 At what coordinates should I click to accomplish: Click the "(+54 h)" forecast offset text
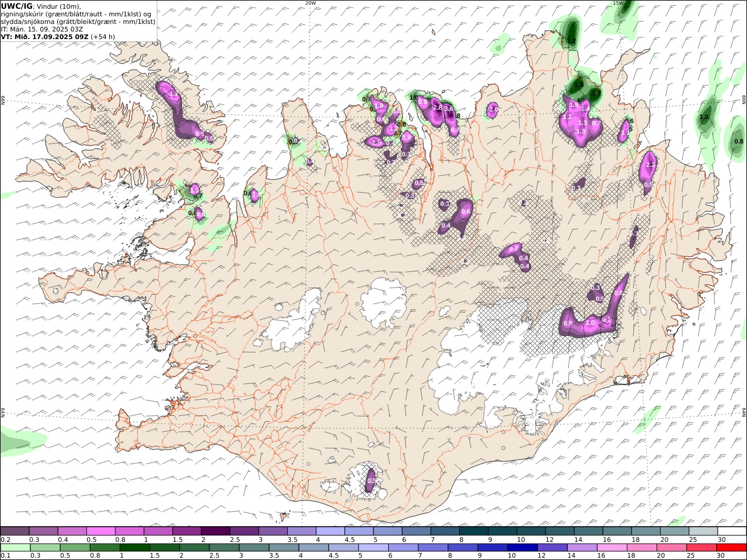tap(103, 36)
